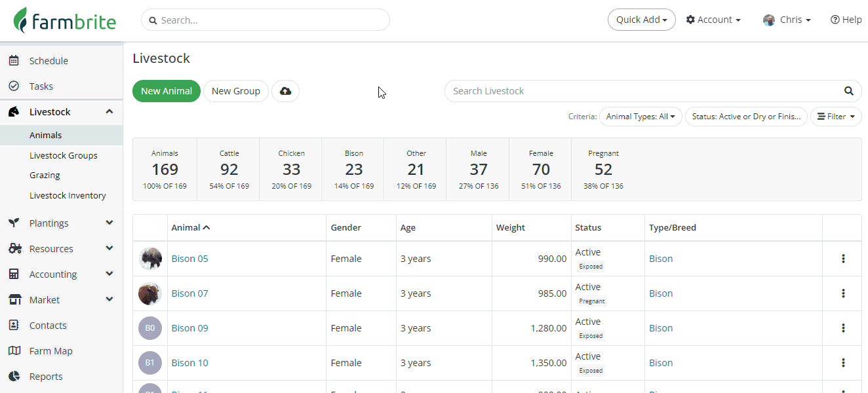Click the Contacts icon in sidebar
868x393 pixels.
pos(14,326)
